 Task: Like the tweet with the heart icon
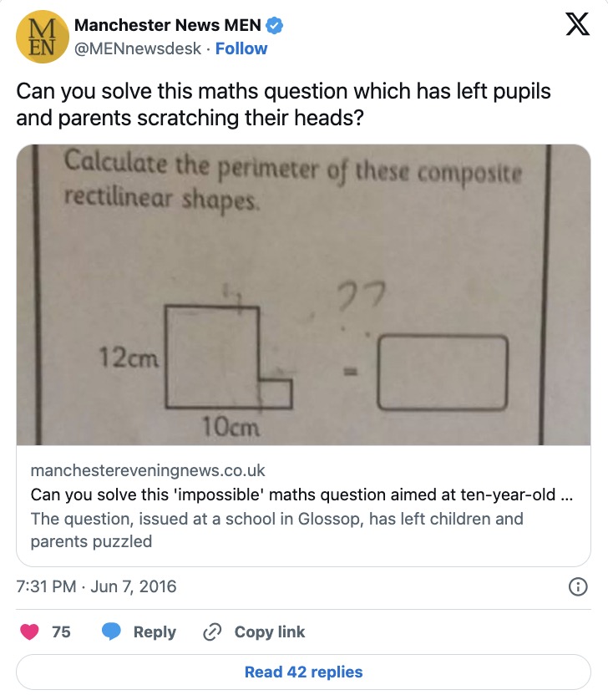(x=29, y=632)
